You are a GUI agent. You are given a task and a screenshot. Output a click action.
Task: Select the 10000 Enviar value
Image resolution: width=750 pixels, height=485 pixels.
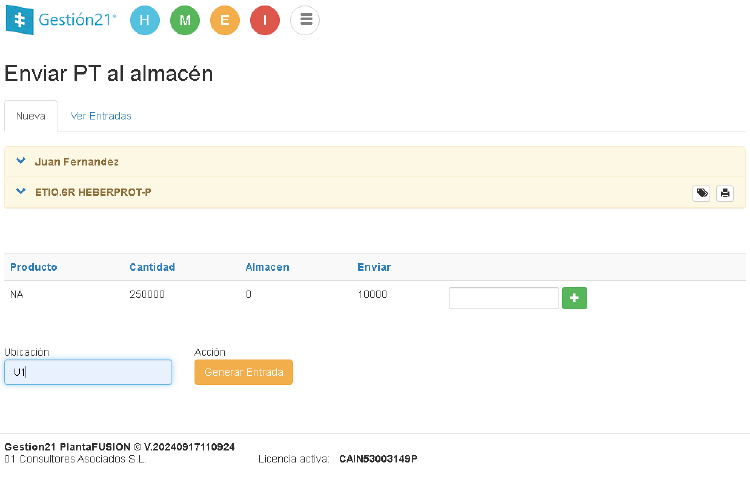pos(372,295)
